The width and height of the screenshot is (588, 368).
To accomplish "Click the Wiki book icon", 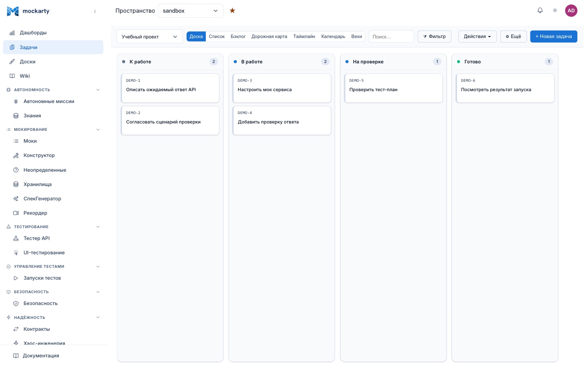I will [12, 76].
